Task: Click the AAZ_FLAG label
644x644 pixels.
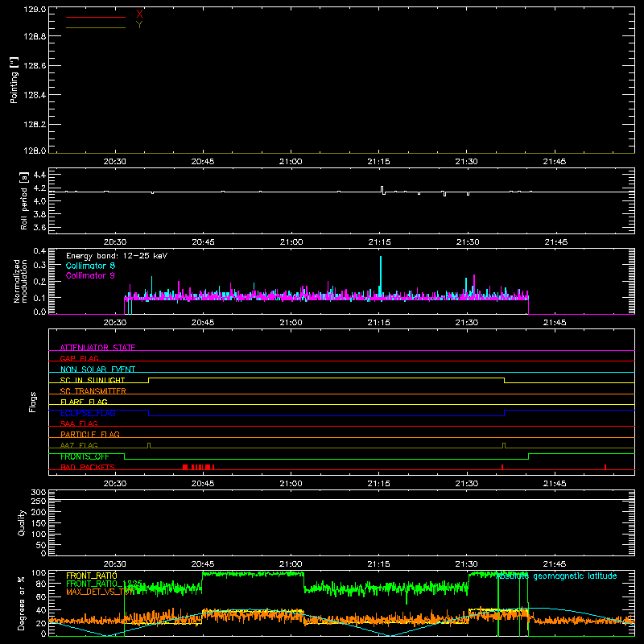Action: pos(79,445)
